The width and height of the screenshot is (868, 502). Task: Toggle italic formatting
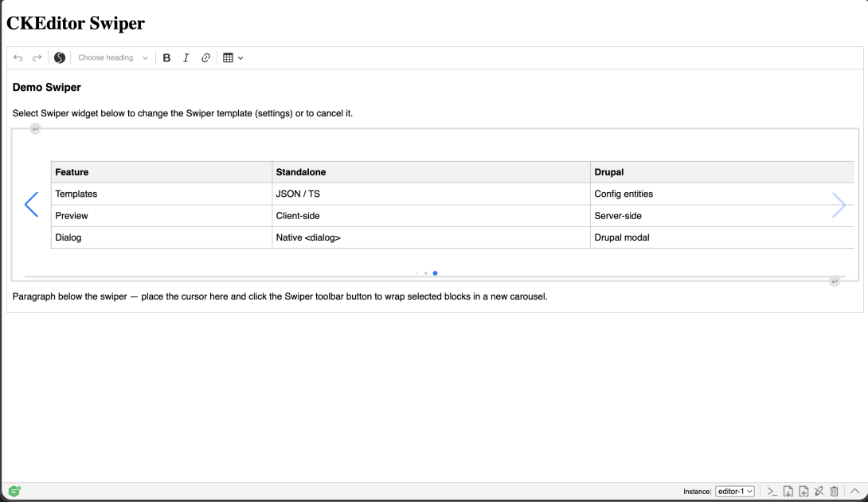pyautogui.click(x=186, y=57)
